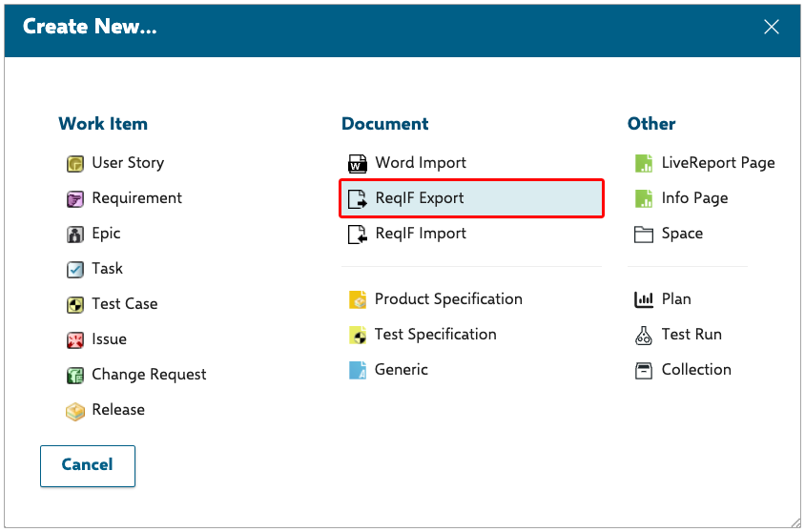Select the Plan label
805x532 pixels.
click(675, 299)
